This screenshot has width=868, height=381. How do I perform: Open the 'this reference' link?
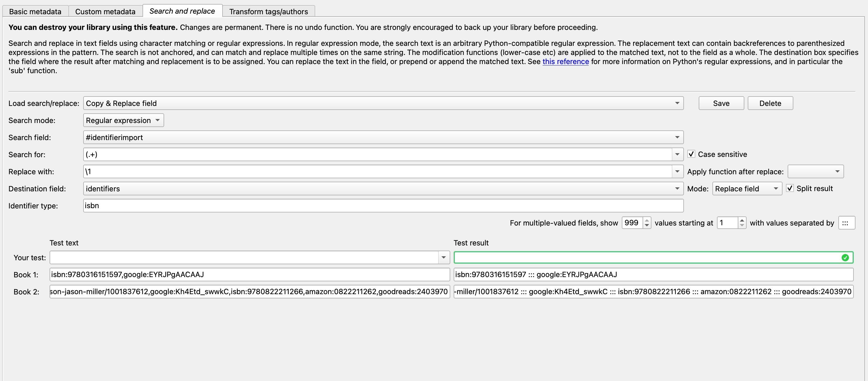pyautogui.click(x=565, y=62)
